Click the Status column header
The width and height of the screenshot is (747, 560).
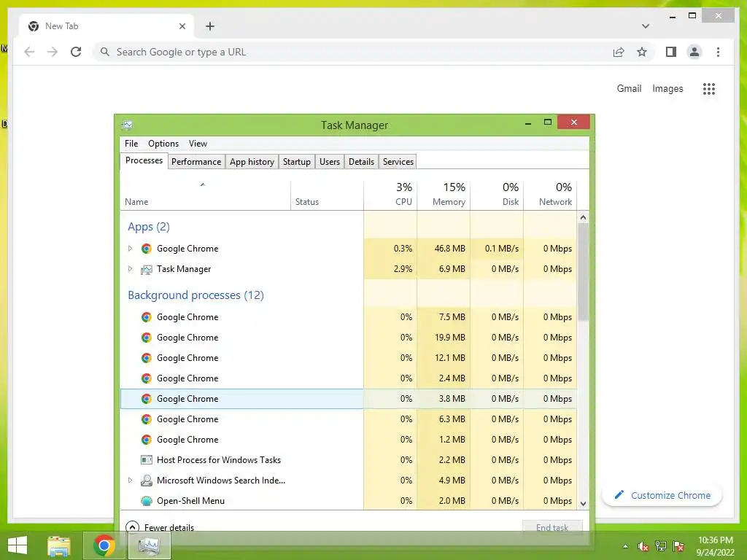[x=327, y=195]
